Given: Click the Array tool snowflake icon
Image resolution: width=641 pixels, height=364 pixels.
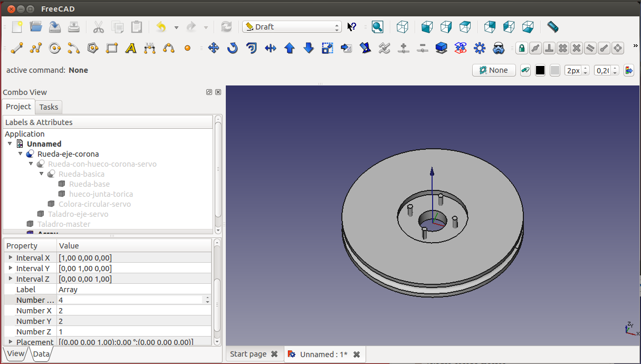Looking at the screenshot, I should (480, 49).
